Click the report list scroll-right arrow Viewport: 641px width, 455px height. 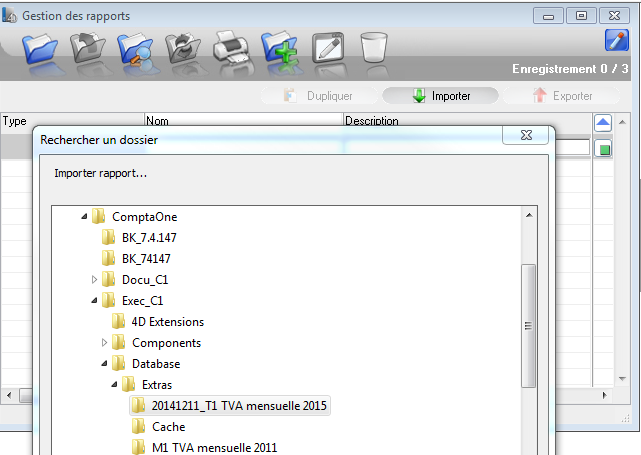605,395
